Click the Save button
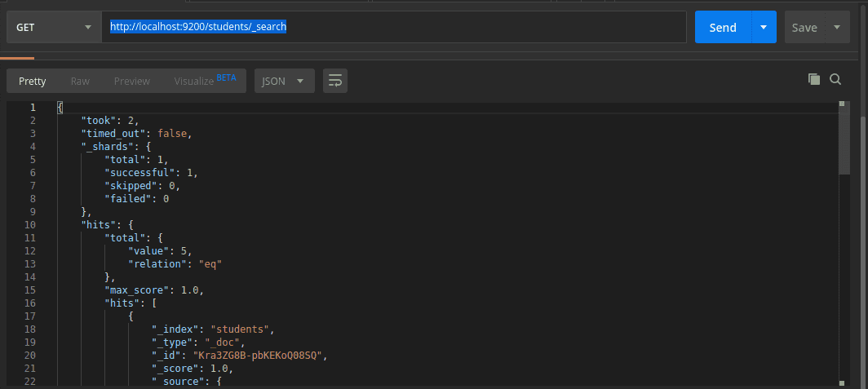This screenshot has height=389, width=868. coord(804,27)
